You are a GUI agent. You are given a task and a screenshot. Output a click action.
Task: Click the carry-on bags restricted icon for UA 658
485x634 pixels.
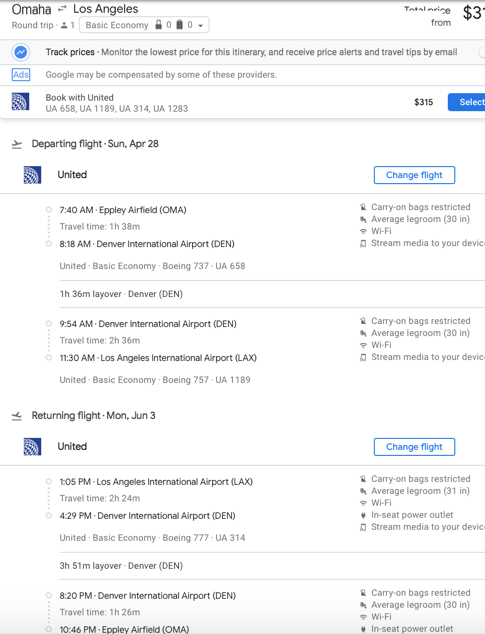coord(363,207)
